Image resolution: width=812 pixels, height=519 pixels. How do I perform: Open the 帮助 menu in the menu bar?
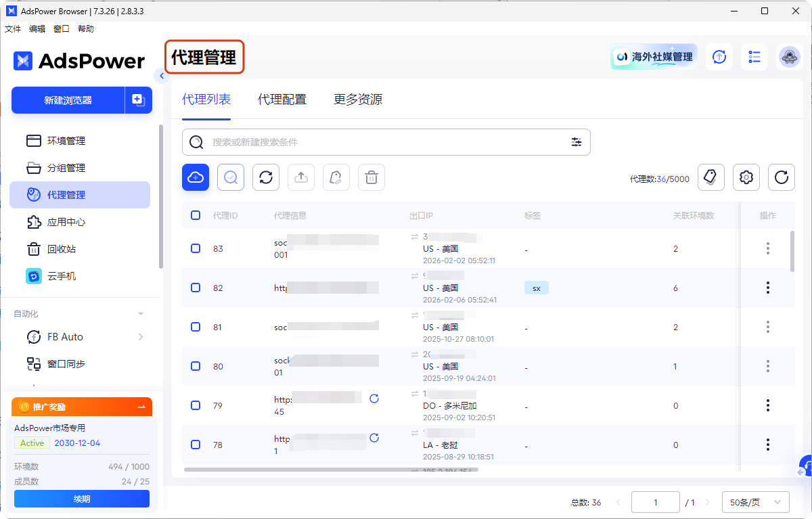[x=85, y=28]
